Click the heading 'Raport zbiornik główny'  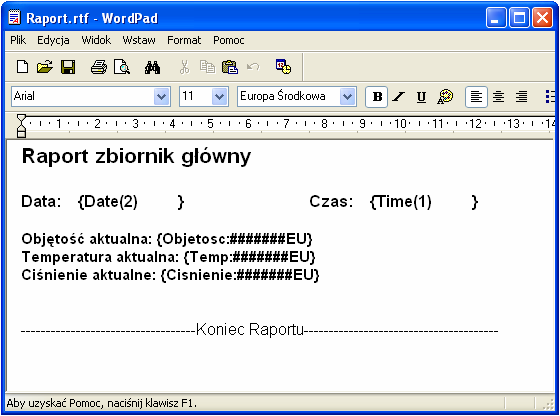tap(136, 156)
